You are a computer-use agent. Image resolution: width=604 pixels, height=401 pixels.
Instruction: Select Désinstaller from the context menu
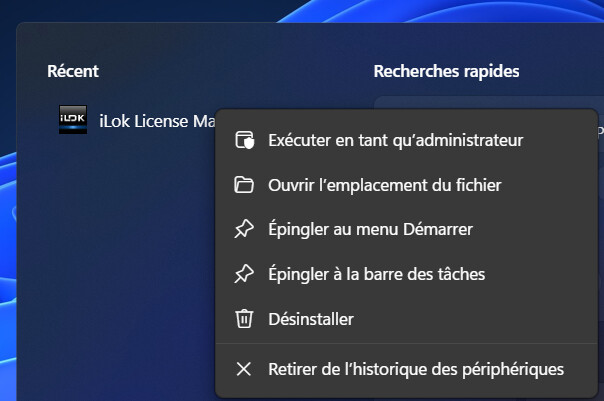pyautogui.click(x=311, y=319)
